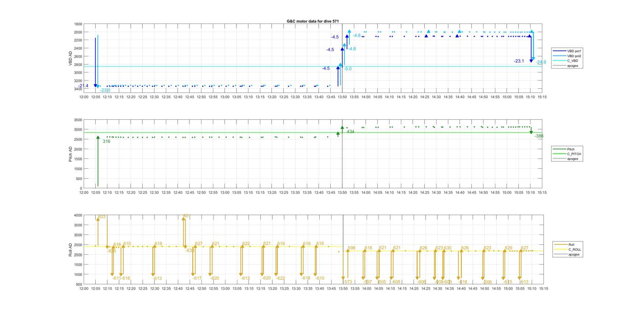This screenshot has height=319, width=644.
Task: Click the '-24.9' VBD data label
Action: tap(541, 62)
